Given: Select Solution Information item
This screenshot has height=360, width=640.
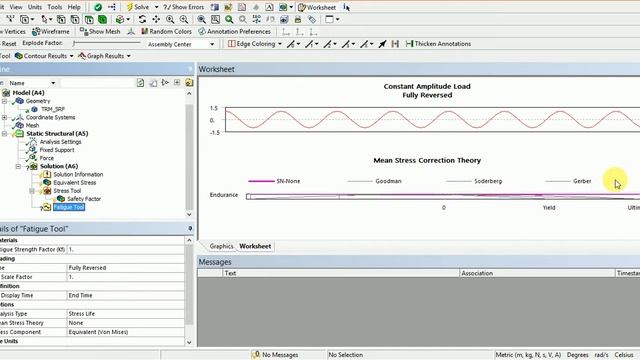Looking at the screenshot, I should [x=78, y=174].
